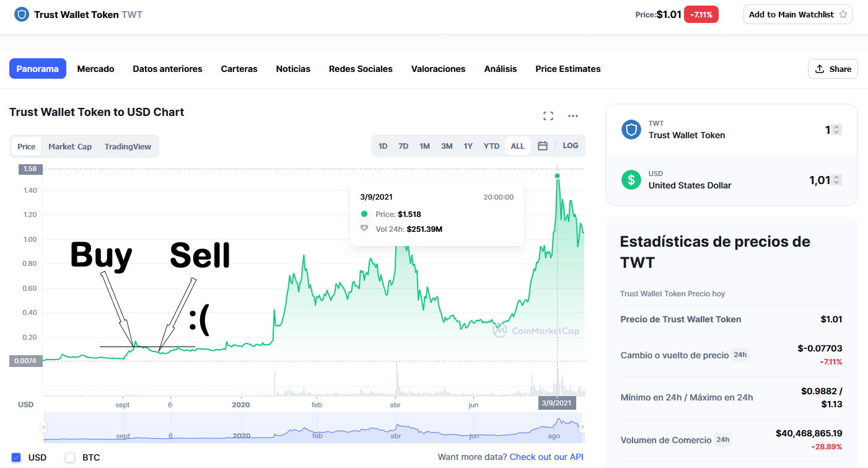This screenshot has height=468, width=868.
Task: Click the red -7.11% badge in header
Action: click(x=701, y=14)
